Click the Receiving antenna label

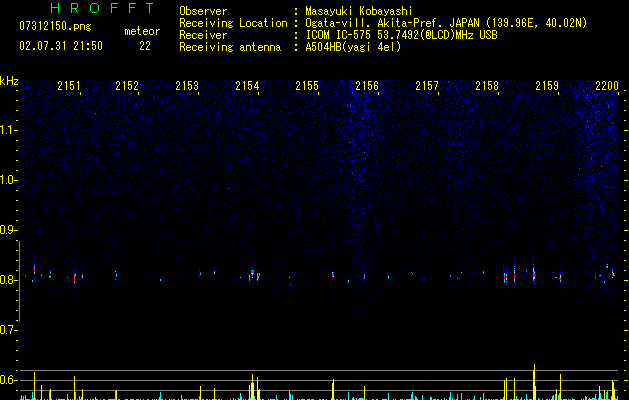click(x=230, y=47)
